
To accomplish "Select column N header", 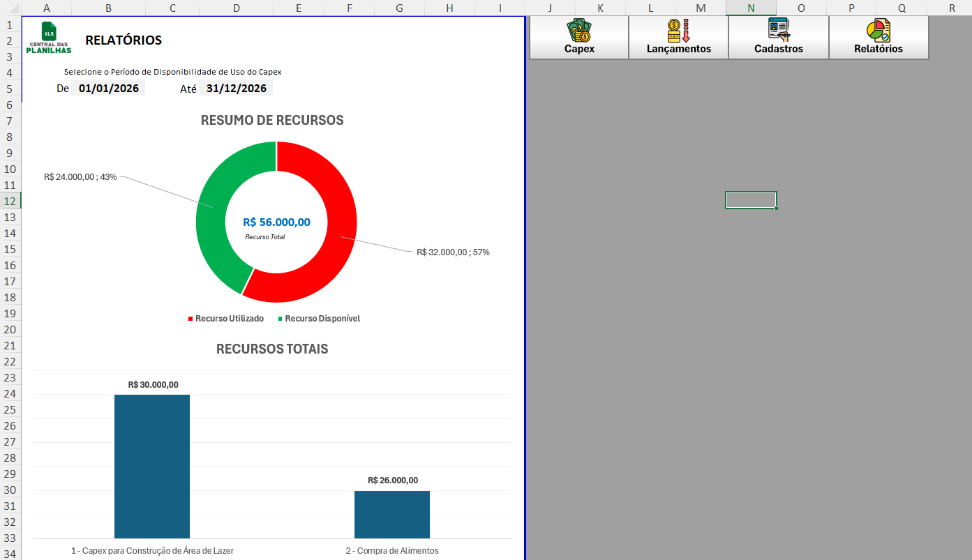I will (751, 8).
